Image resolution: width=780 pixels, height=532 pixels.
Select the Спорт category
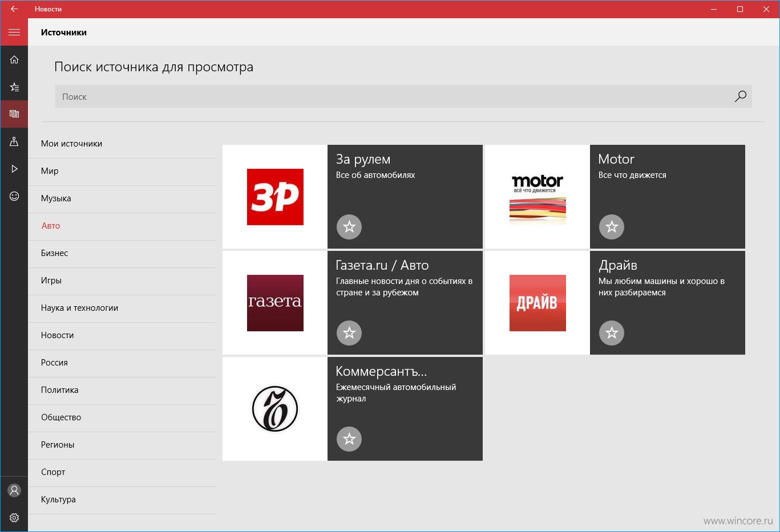click(122, 472)
